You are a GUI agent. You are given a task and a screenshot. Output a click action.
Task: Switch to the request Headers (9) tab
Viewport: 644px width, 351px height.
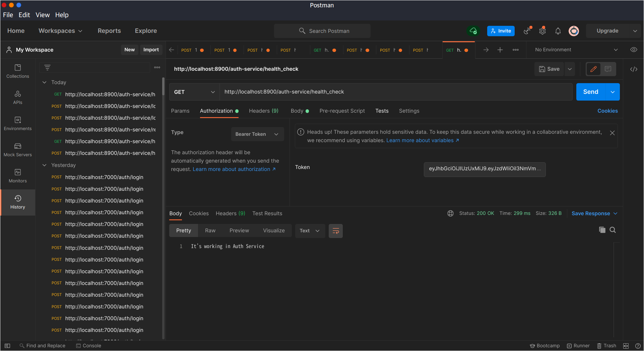point(264,111)
